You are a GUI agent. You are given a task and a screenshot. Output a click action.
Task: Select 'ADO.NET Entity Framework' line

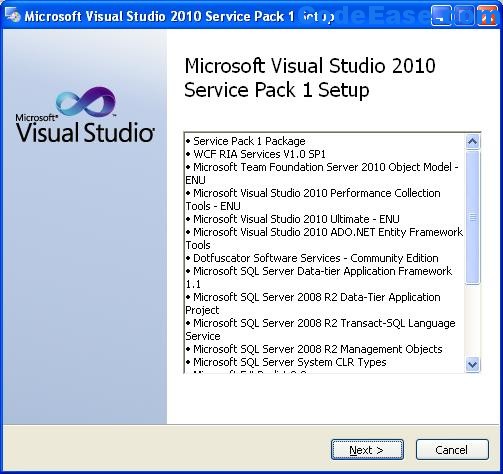tap(324, 238)
